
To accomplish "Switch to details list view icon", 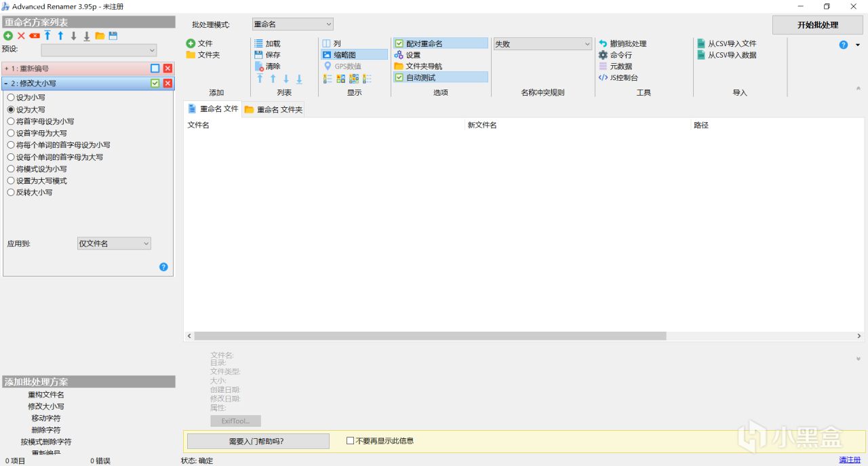I will pos(328,79).
